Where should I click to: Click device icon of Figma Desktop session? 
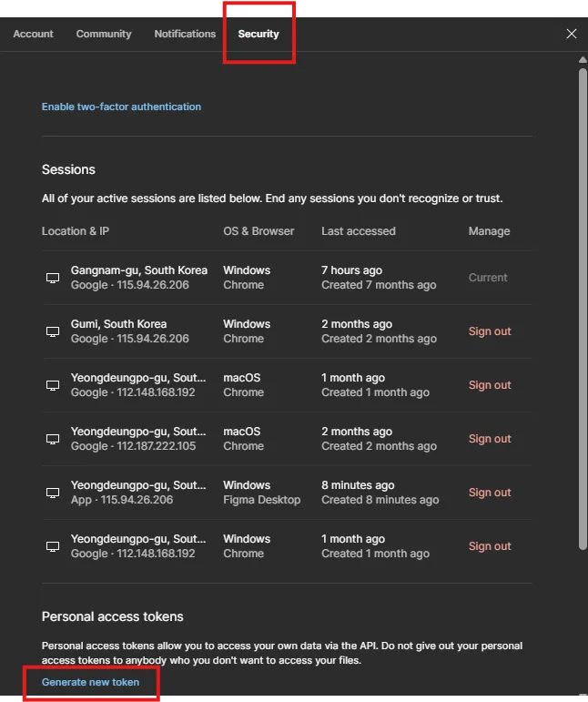53,493
